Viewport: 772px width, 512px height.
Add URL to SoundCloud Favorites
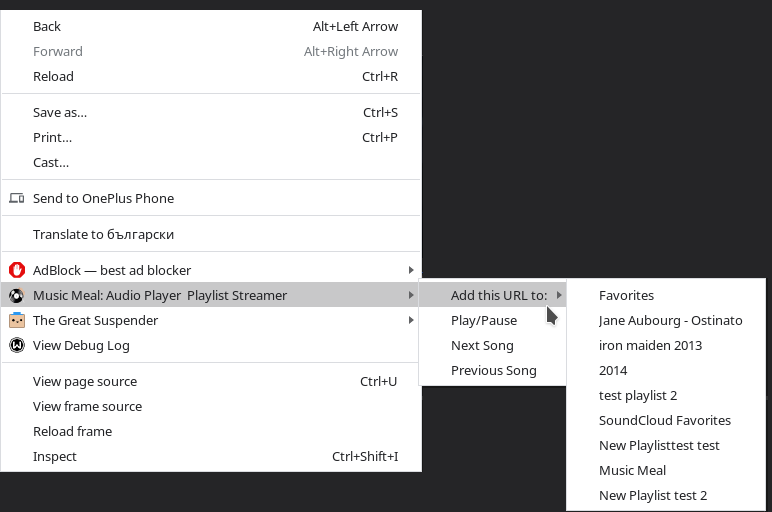click(x=666, y=420)
